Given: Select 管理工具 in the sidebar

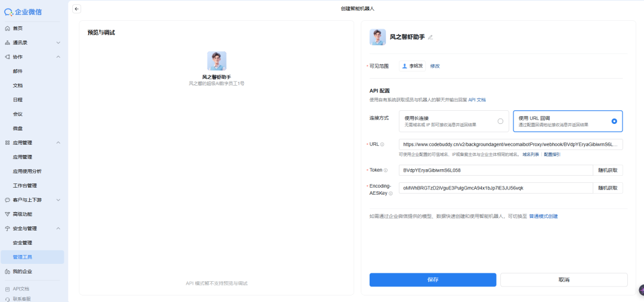Looking at the screenshot, I should 32,257.
